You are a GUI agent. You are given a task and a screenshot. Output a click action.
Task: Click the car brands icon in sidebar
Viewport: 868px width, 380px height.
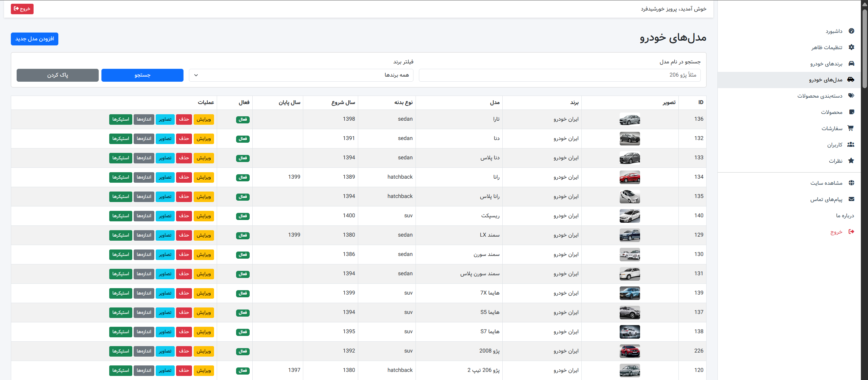coord(851,63)
